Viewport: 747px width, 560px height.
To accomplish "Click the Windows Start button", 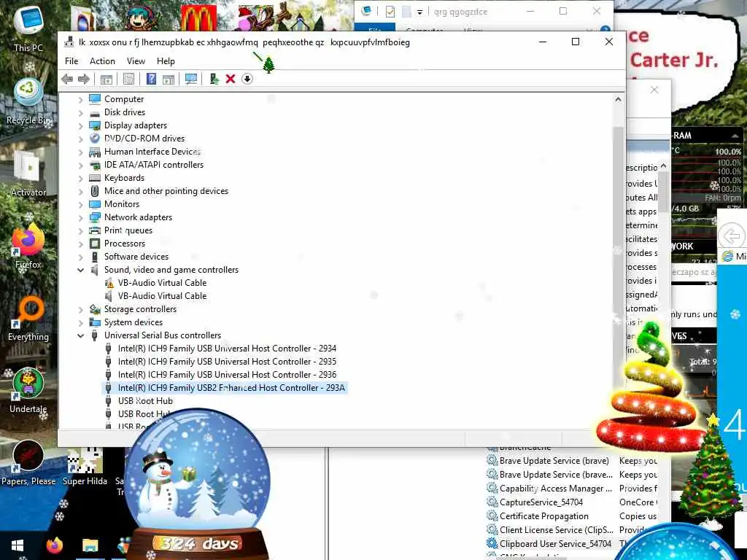I will 18,545.
